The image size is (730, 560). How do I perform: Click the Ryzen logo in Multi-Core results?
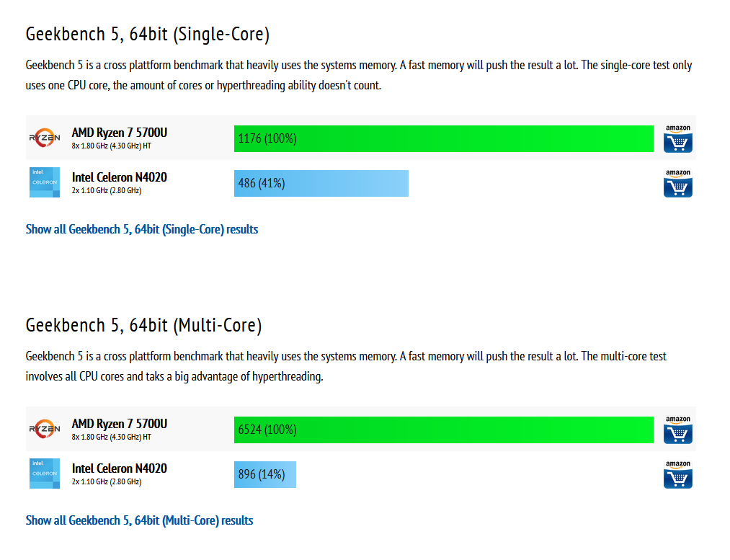click(x=45, y=429)
